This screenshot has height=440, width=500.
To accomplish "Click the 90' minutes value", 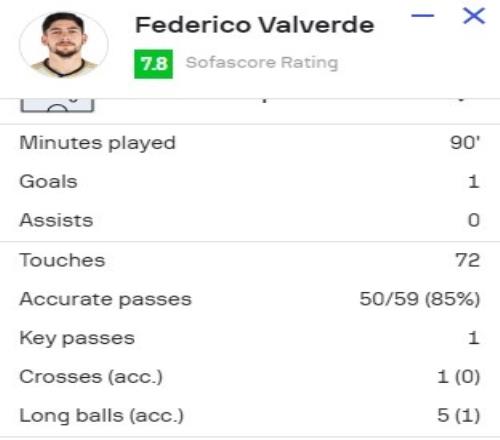I will tap(465, 143).
